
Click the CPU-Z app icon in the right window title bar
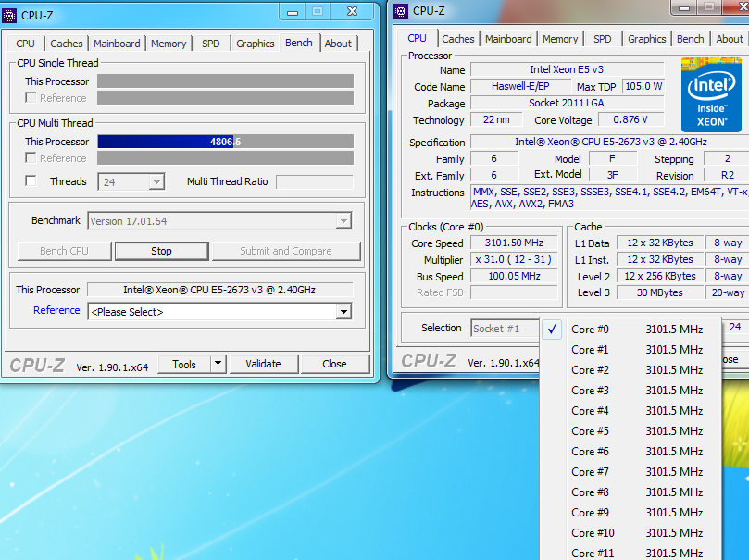[x=401, y=11]
